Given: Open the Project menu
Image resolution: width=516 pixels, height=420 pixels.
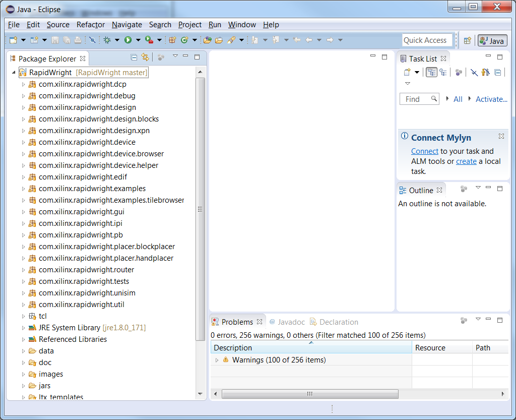Looking at the screenshot, I should (x=190, y=25).
